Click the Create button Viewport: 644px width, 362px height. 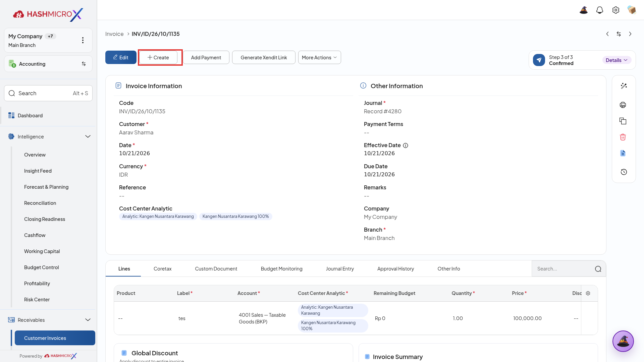(158, 57)
